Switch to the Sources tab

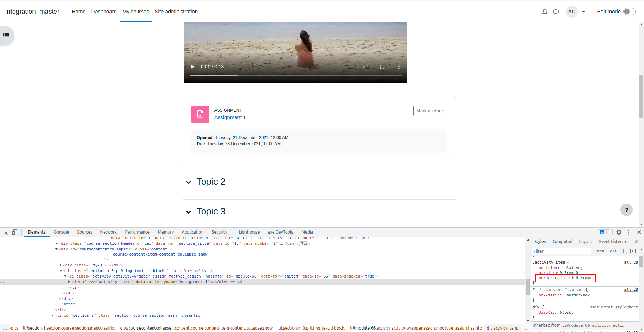84,232
